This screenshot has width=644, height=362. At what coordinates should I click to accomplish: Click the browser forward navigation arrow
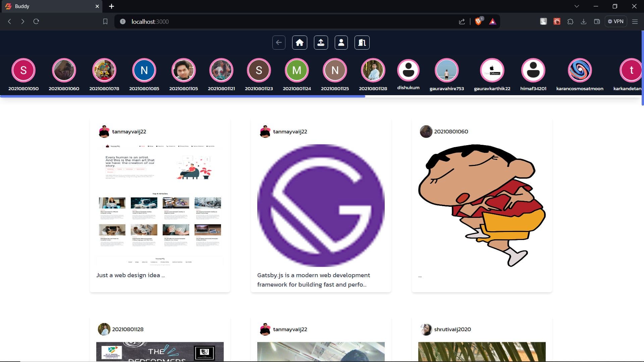pyautogui.click(x=22, y=21)
